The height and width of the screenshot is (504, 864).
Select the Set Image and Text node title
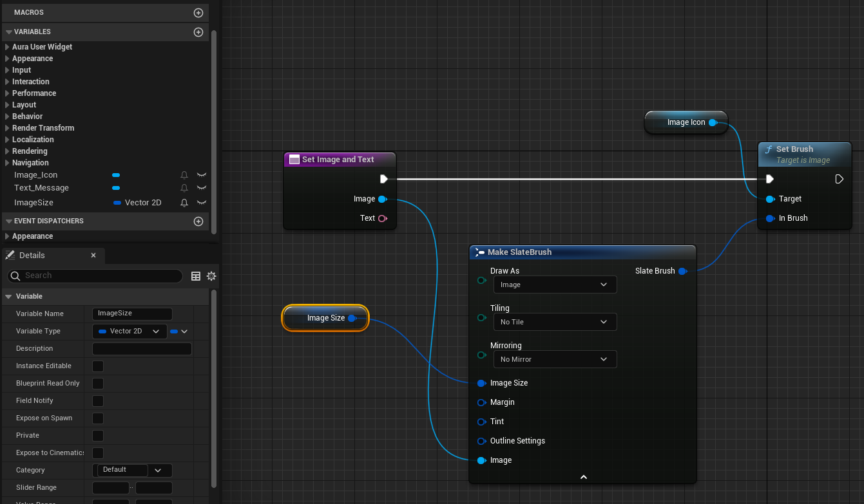point(338,160)
